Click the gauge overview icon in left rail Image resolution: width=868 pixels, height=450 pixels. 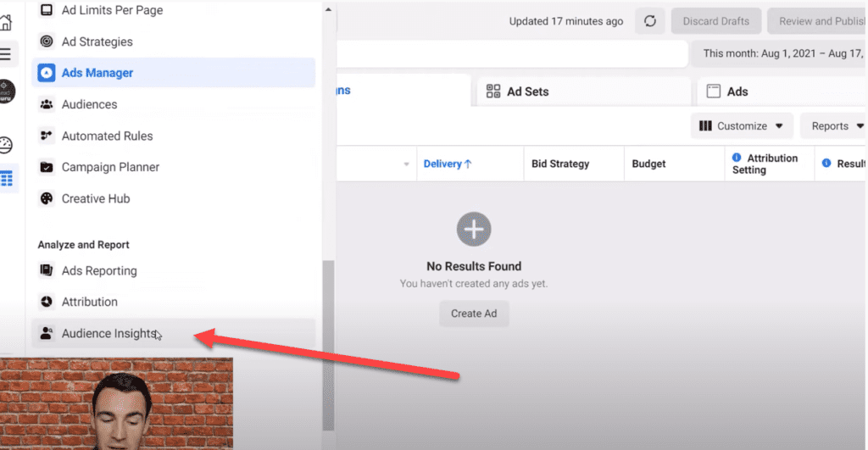(x=6, y=145)
